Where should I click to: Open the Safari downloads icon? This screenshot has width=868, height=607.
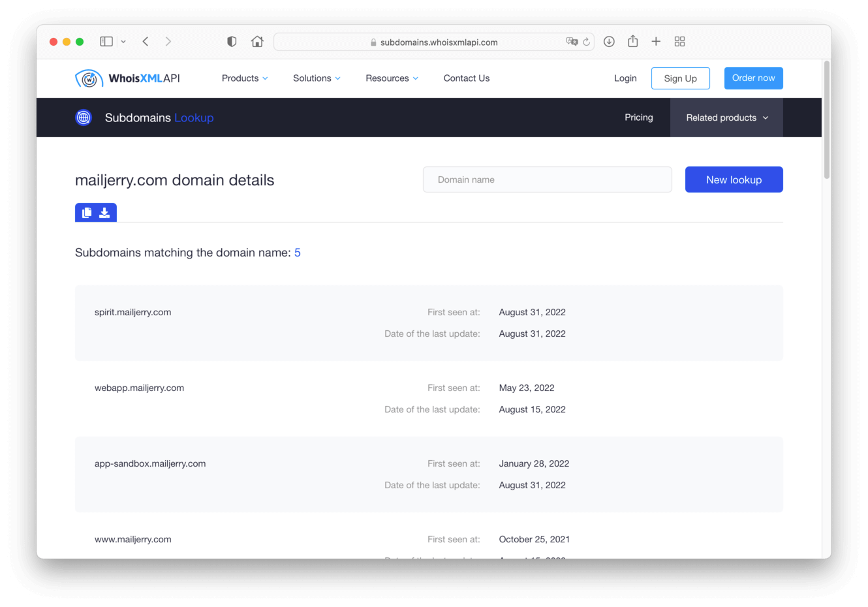click(609, 42)
